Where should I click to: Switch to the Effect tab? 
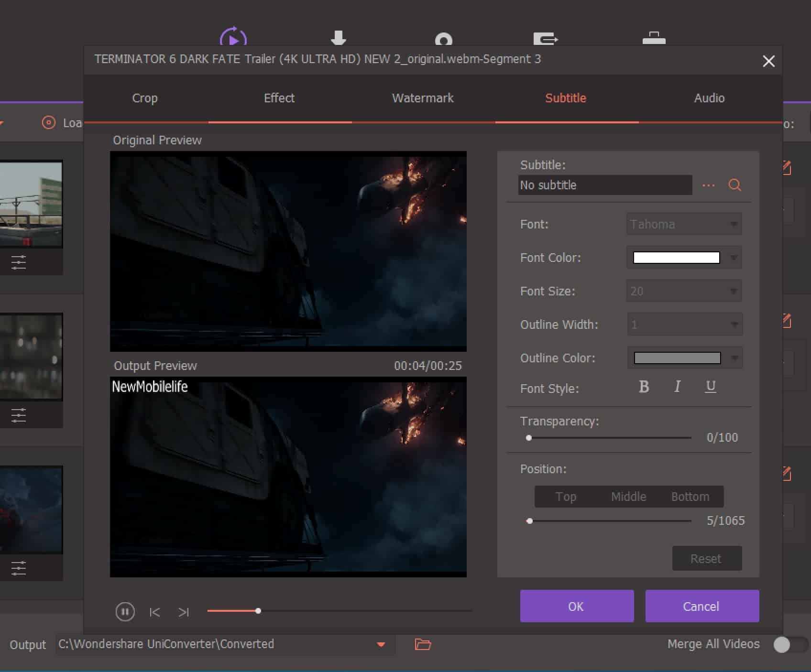click(279, 98)
